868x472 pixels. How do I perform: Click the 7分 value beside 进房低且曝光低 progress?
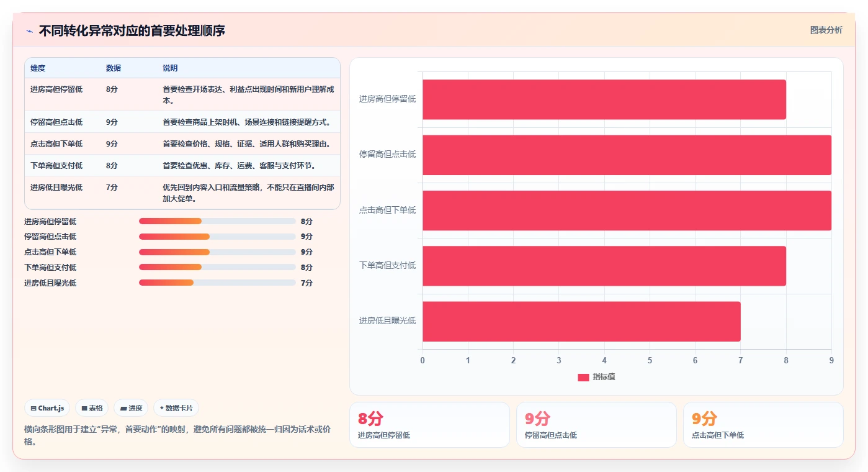pos(306,283)
